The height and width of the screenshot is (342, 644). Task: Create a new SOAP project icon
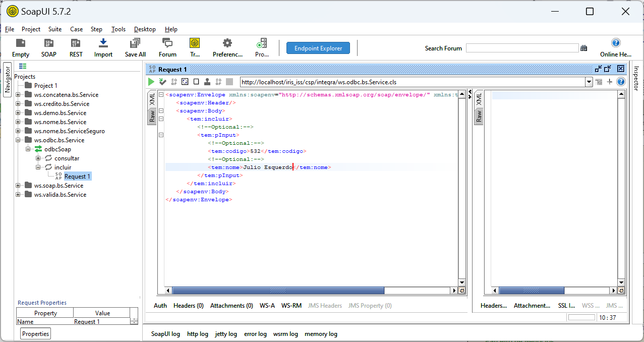pyautogui.click(x=49, y=44)
